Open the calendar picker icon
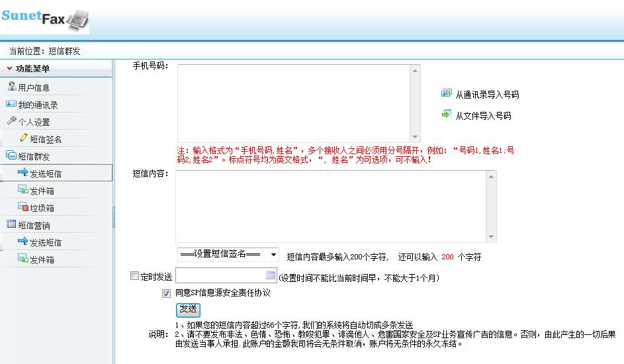The height and width of the screenshot is (364, 624). pyautogui.click(x=271, y=275)
